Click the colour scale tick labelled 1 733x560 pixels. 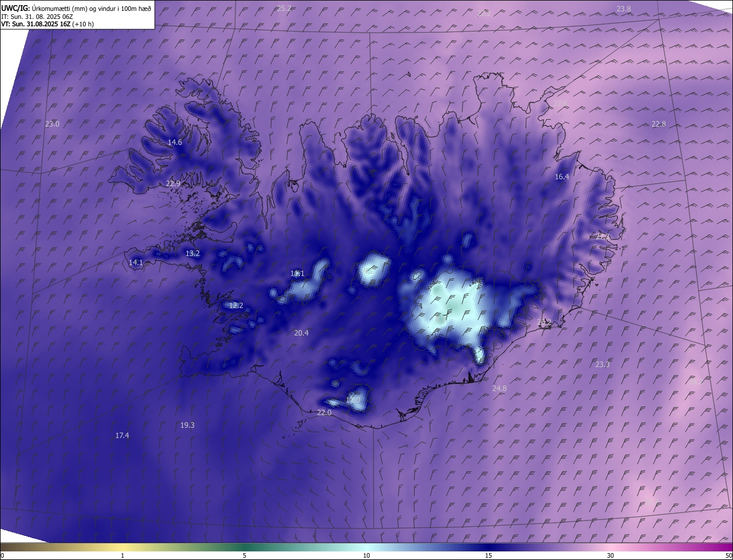123,555
